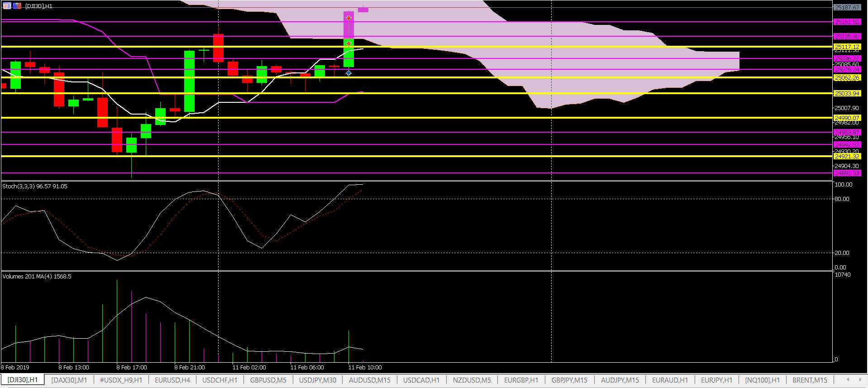Click the magenta level label 25096.22
868x388 pixels.
847,58
